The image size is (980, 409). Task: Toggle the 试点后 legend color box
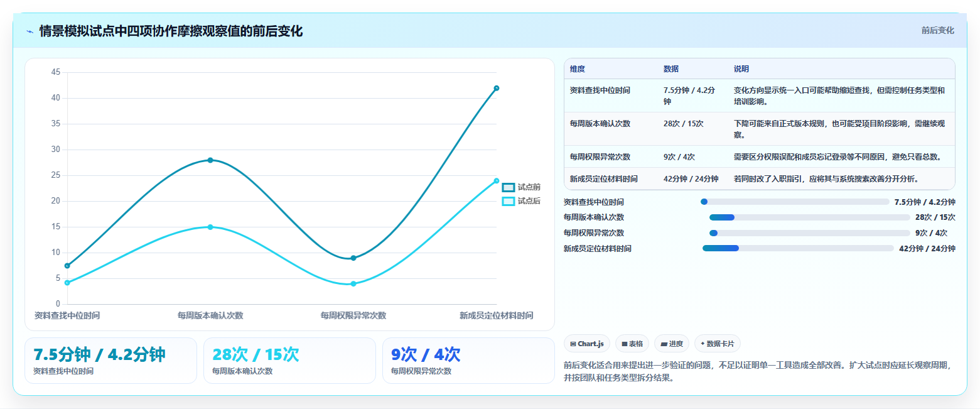509,201
